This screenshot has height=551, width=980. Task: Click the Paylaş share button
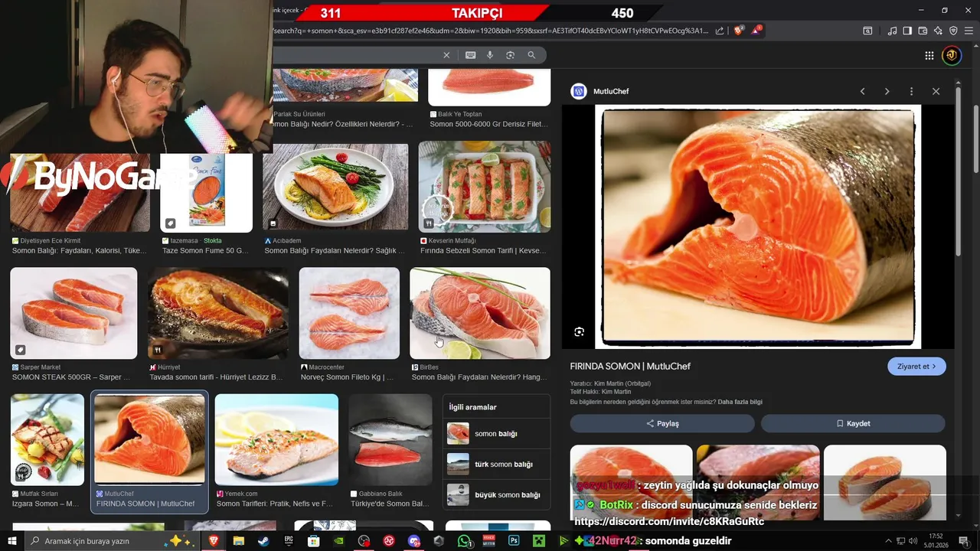point(662,423)
